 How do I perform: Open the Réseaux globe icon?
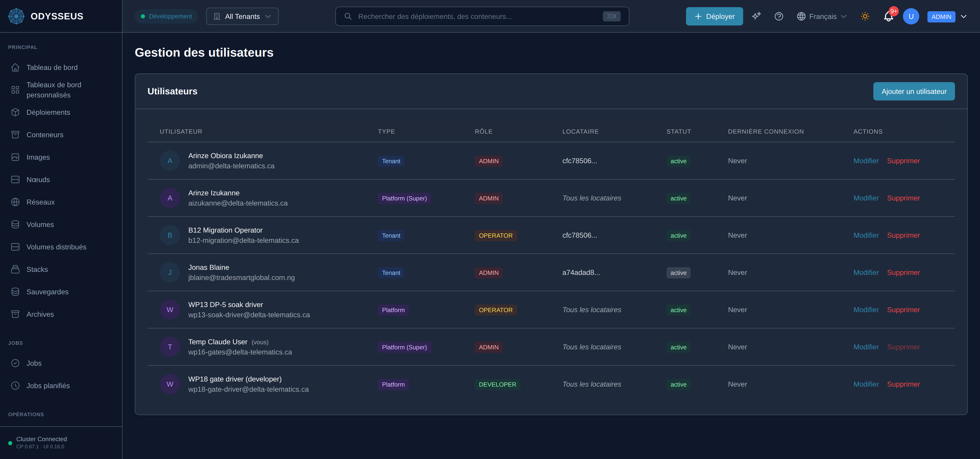click(x=15, y=202)
